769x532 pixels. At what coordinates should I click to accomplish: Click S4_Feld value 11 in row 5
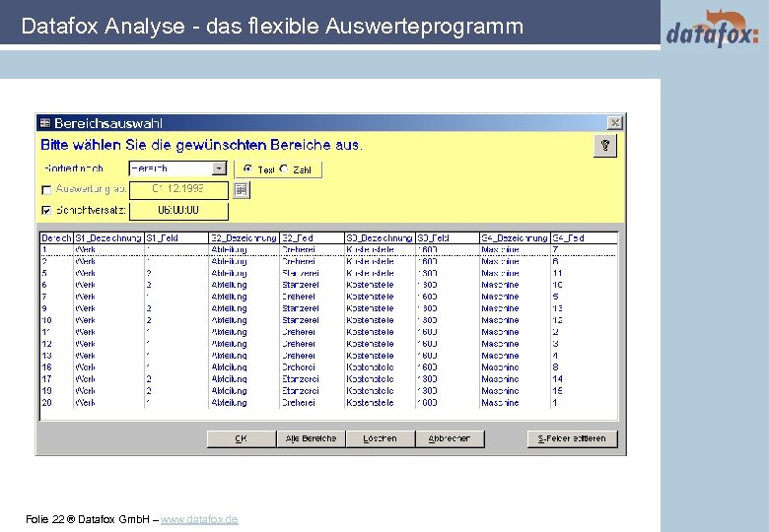tap(558, 273)
